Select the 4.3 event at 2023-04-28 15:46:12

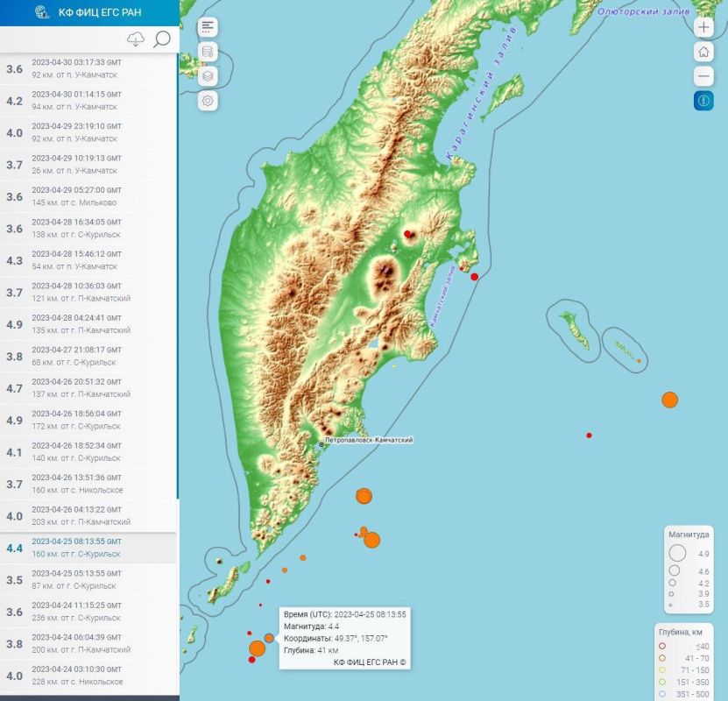pos(88,261)
